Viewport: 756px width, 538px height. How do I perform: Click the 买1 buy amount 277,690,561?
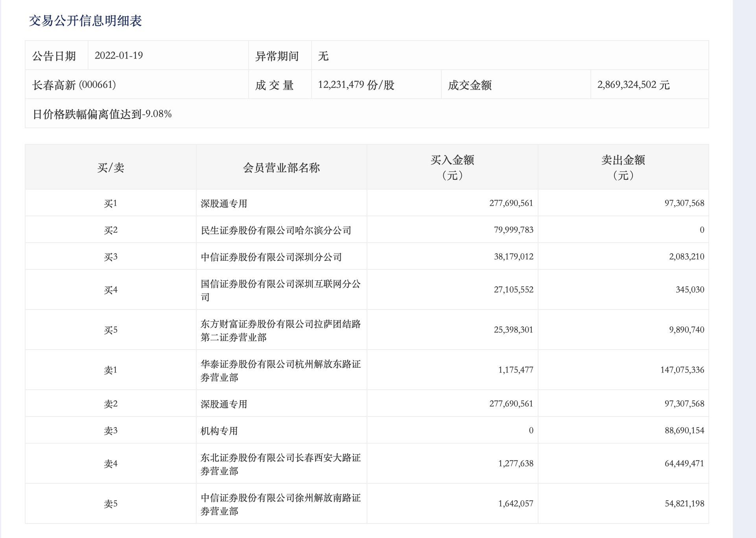tap(511, 203)
